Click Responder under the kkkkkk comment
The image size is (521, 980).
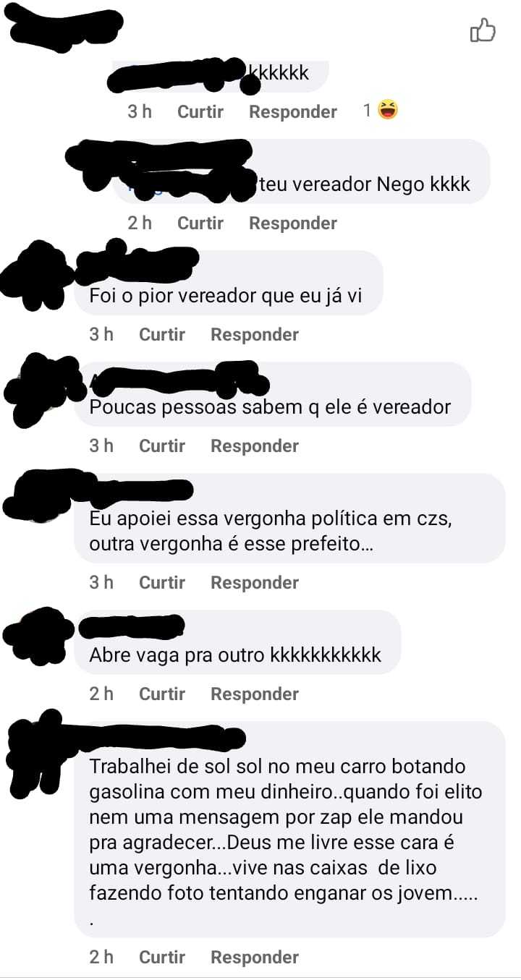pyautogui.click(x=293, y=111)
